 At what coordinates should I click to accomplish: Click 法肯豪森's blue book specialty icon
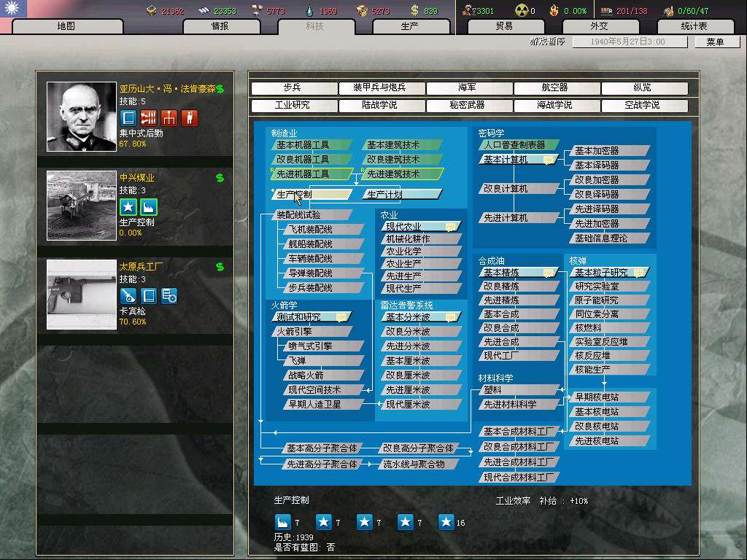click(128, 117)
